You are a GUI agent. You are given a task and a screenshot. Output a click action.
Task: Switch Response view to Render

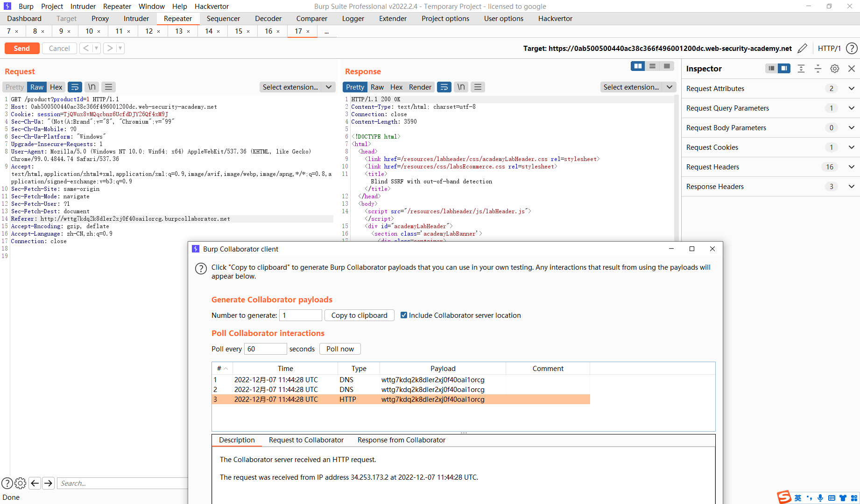pos(420,87)
